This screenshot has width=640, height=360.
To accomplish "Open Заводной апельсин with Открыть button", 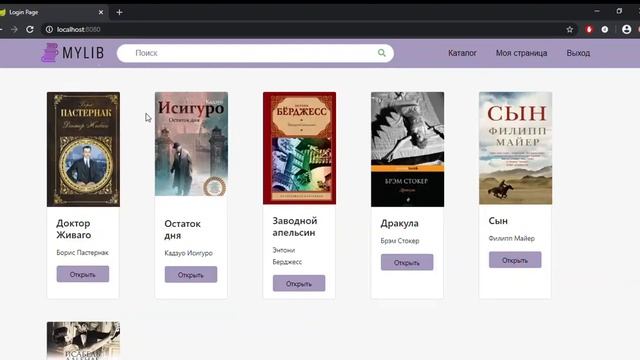I will pyautogui.click(x=299, y=283).
